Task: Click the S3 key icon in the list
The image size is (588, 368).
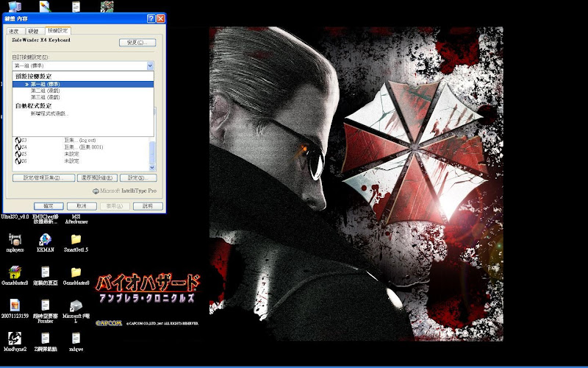Action: coord(18,140)
